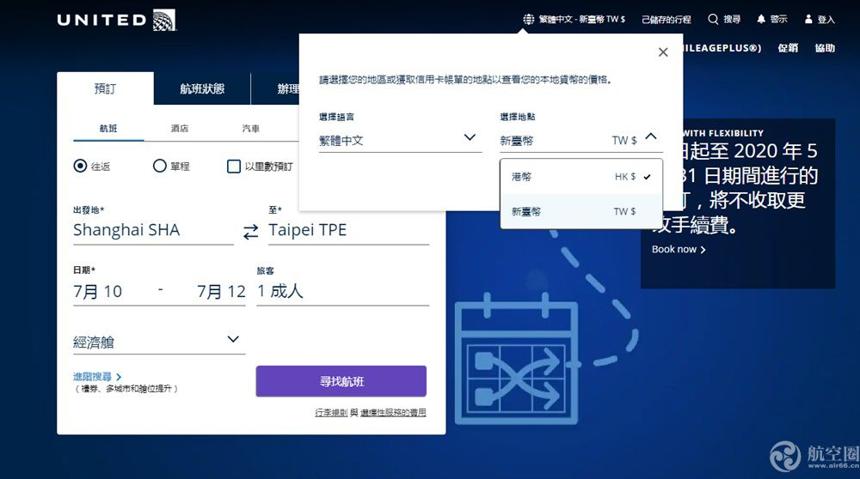Open the alerts bell icon
Screen dimensions: 860x479
[761, 19]
